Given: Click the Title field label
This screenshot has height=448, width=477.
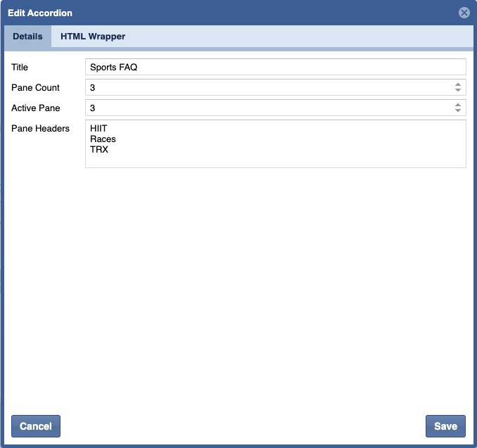Looking at the screenshot, I should (21, 68).
